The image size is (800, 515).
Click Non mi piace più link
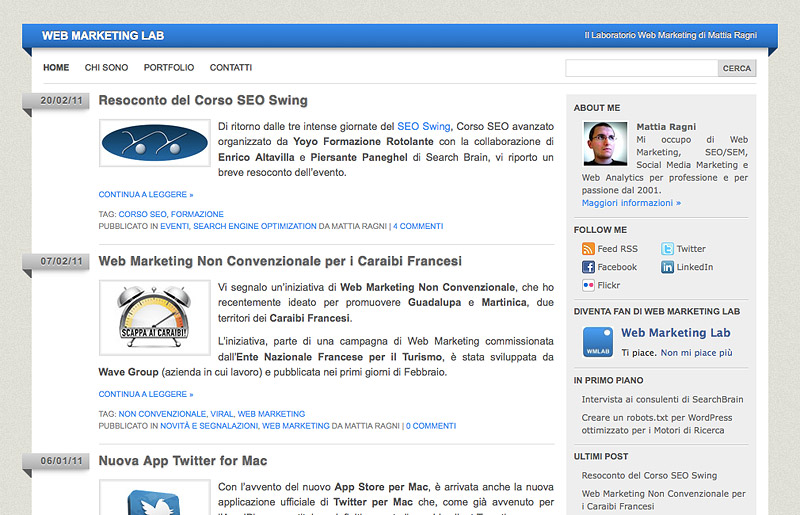696,353
